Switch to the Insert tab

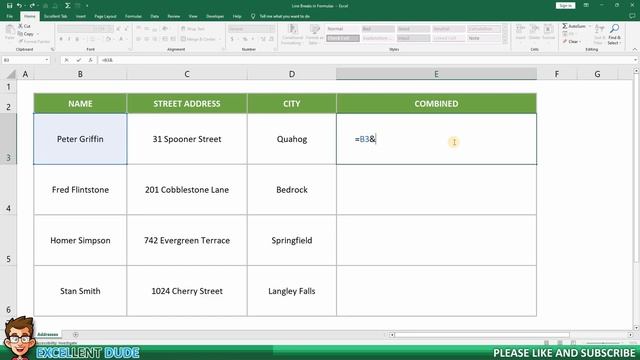point(81,16)
